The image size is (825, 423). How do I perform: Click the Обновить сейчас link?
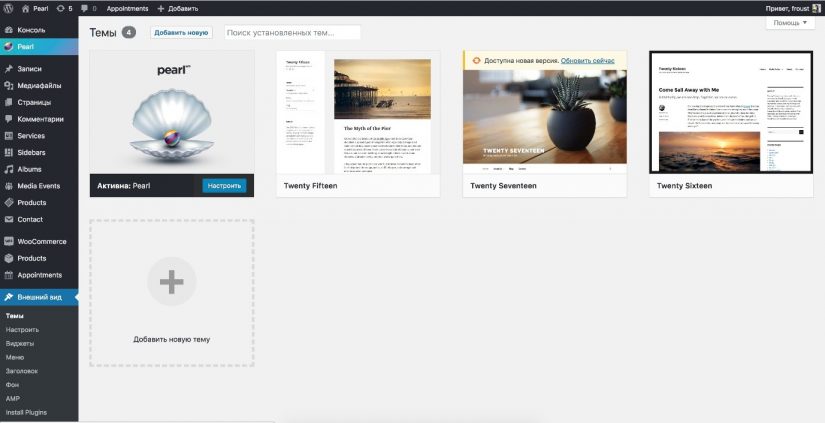pyautogui.click(x=588, y=61)
